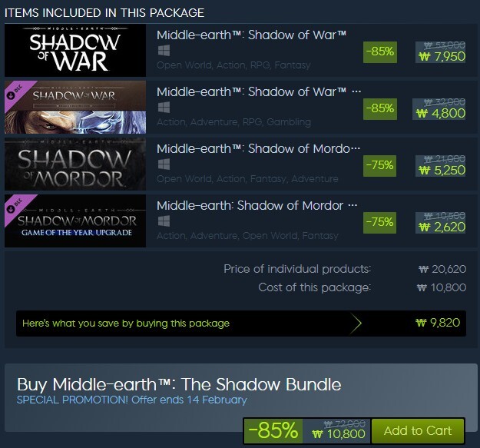This screenshot has width=480, height=448.
Task: Open Shadow of War game thumbnail
Action: coord(75,51)
